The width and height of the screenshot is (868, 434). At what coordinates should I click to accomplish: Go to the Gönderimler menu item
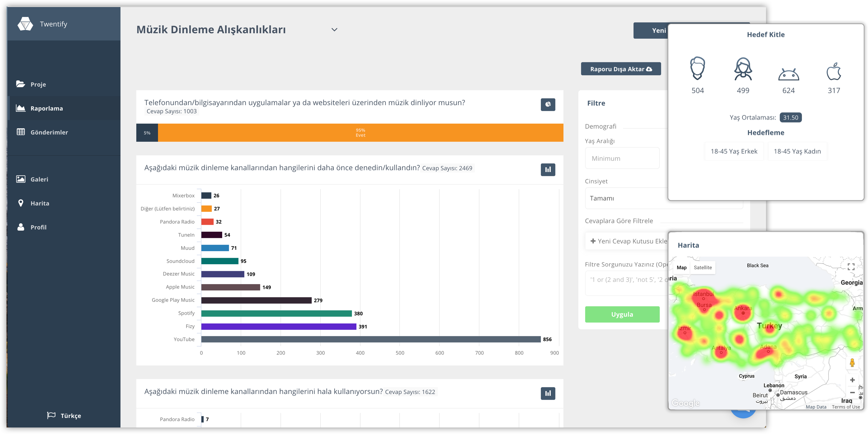click(63, 132)
